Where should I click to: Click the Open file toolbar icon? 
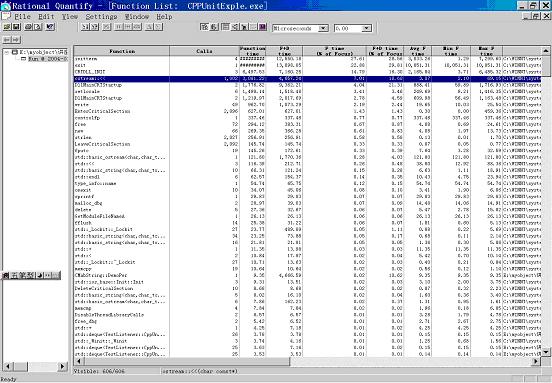(x=7, y=27)
